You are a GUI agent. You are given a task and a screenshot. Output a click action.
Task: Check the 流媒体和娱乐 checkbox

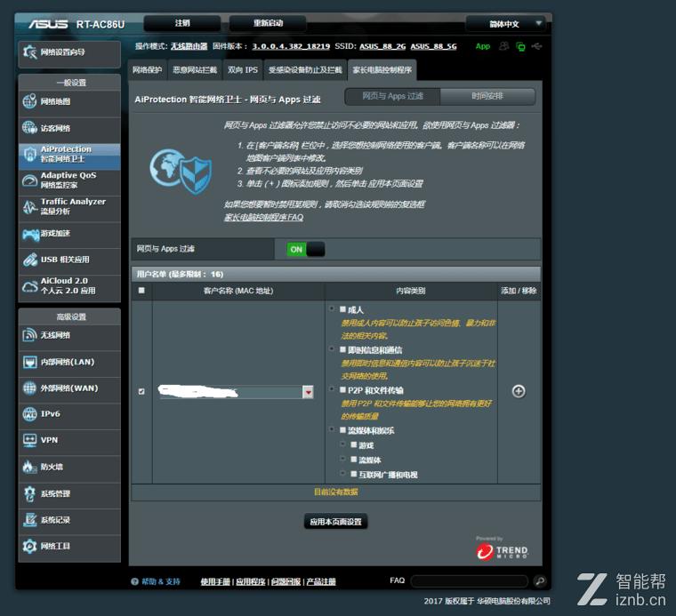pos(342,429)
